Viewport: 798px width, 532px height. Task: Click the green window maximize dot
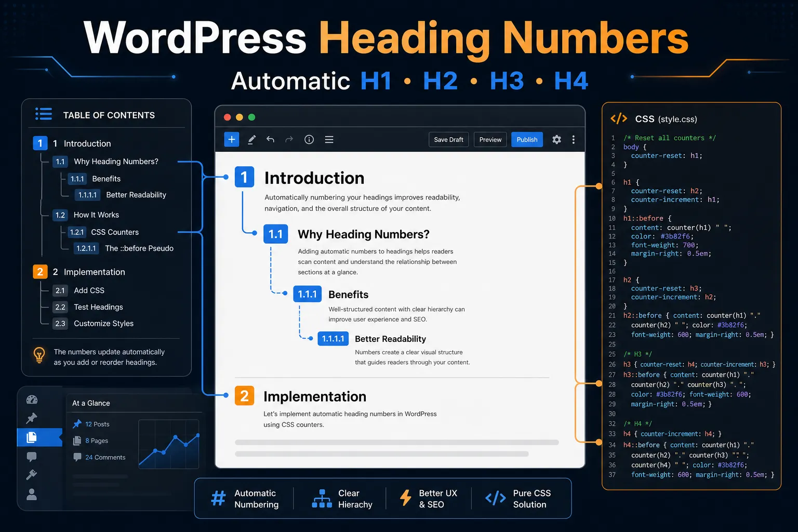click(252, 117)
